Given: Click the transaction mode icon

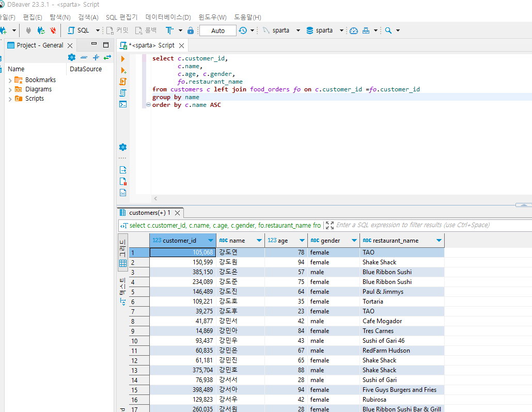Looking at the screenshot, I should click(x=169, y=30).
